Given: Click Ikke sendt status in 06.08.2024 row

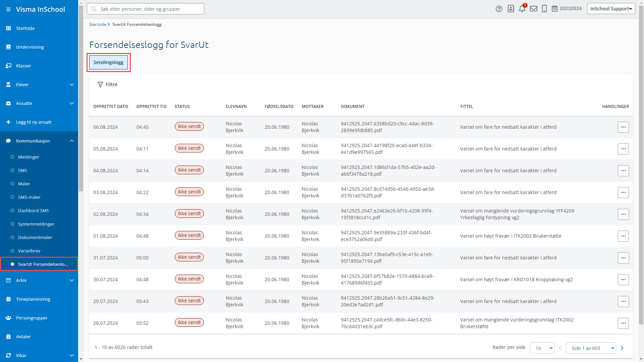Looking at the screenshot, I should tap(189, 126).
